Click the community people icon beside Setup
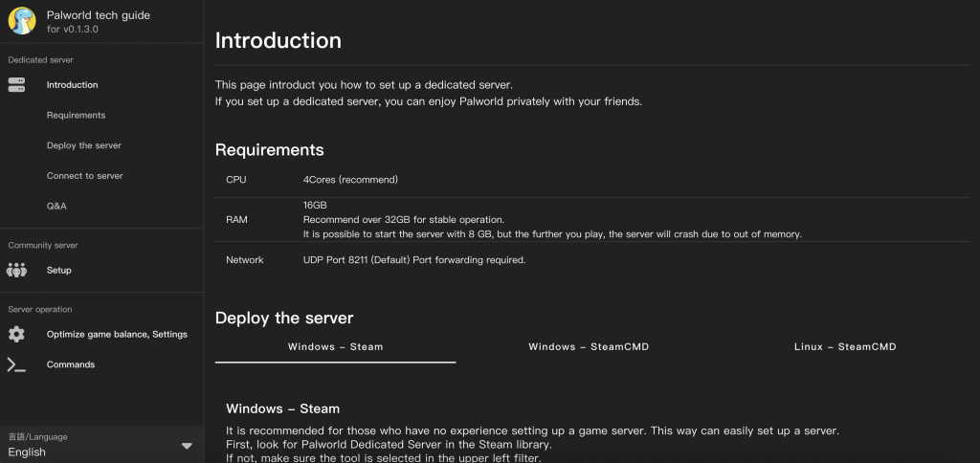980x463 pixels. click(16, 270)
